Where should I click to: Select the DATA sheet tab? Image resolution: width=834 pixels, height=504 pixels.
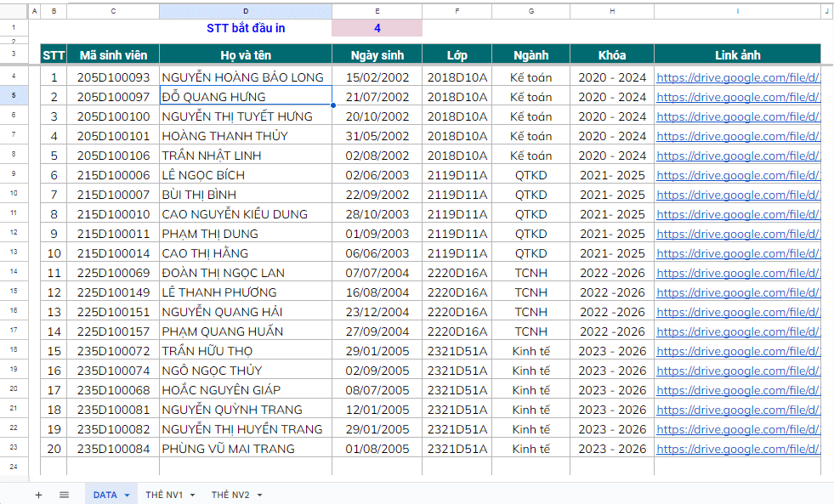coord(105,495)
